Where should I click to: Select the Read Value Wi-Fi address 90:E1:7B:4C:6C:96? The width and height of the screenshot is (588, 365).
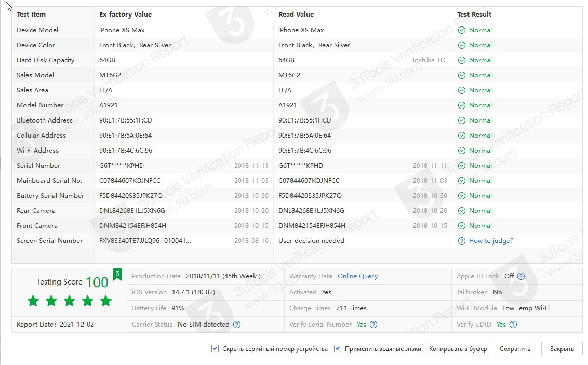click(305, 150)
